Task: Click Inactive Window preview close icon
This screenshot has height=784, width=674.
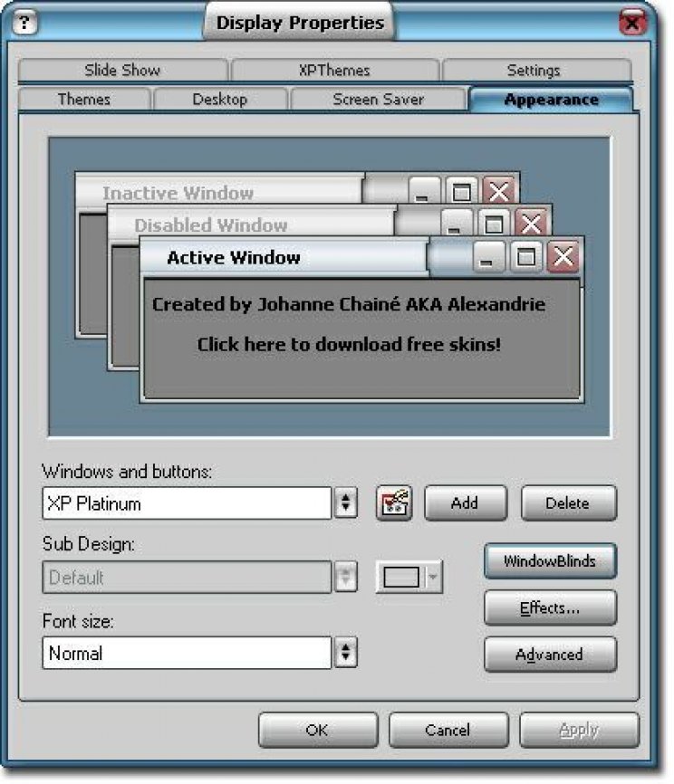Action: pyautogui.click(x=498, y=190)
